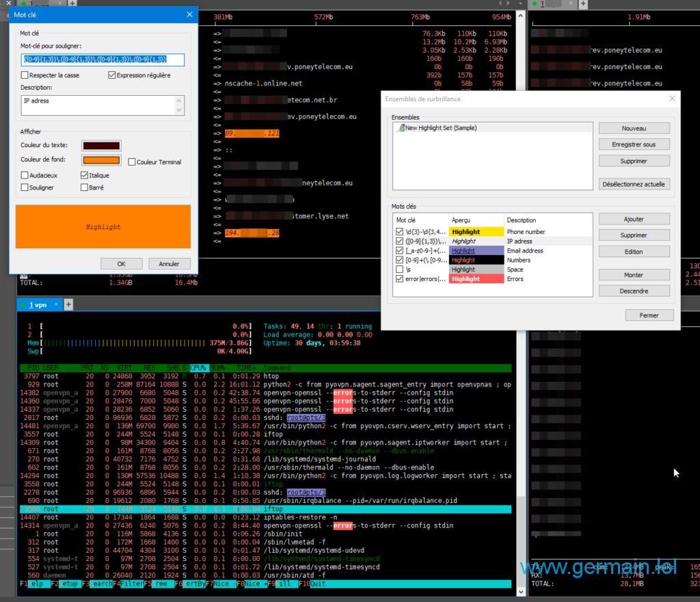Click the Mot-clé pour souligner regex field
Image resolution: width=700 pixels, height=602 pixels.
coord(103,60)
